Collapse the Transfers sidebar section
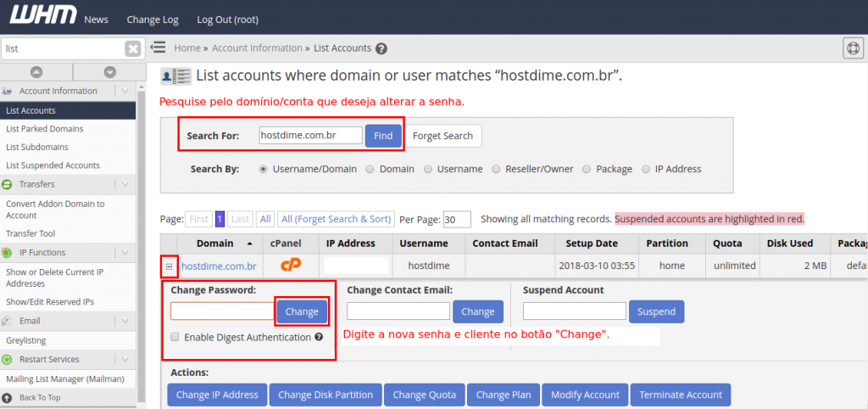Screen dimensions: 868x409 (125, 184)
